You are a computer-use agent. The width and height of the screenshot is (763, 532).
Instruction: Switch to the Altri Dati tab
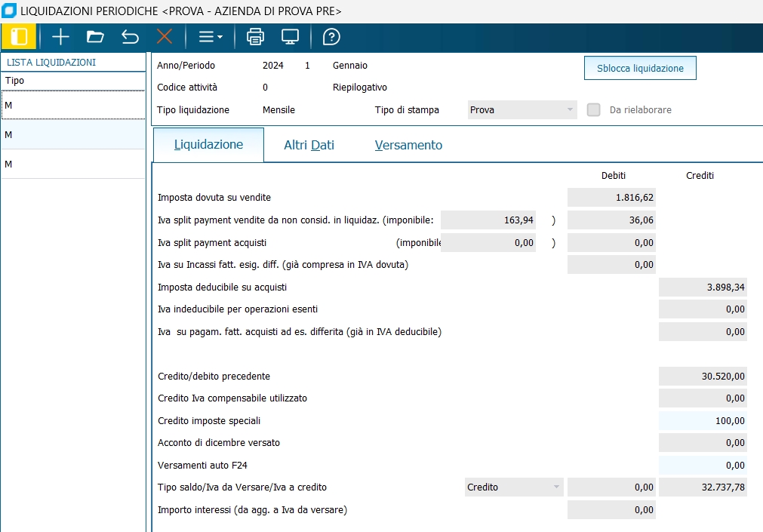pyautogui.click(x=309, y=145)
